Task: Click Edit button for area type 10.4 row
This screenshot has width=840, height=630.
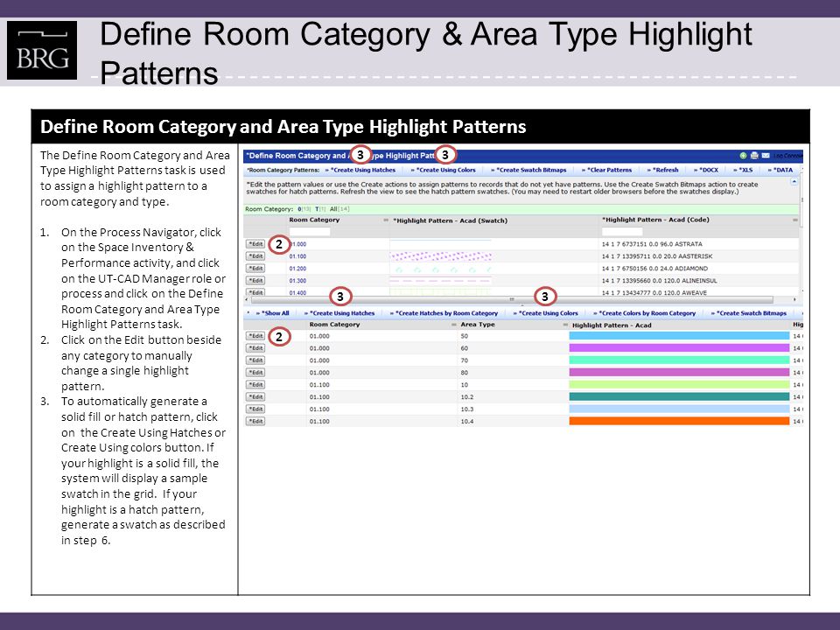Action: [x=255, y=422]
